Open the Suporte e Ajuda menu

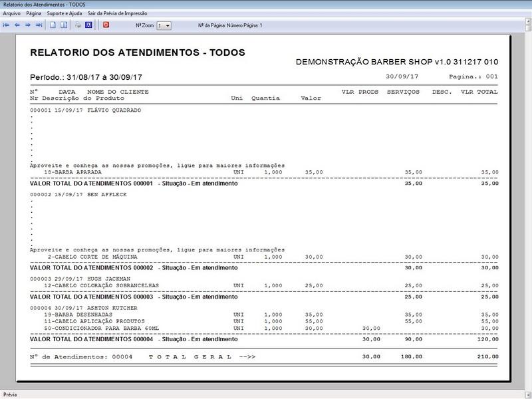point(65,13)
